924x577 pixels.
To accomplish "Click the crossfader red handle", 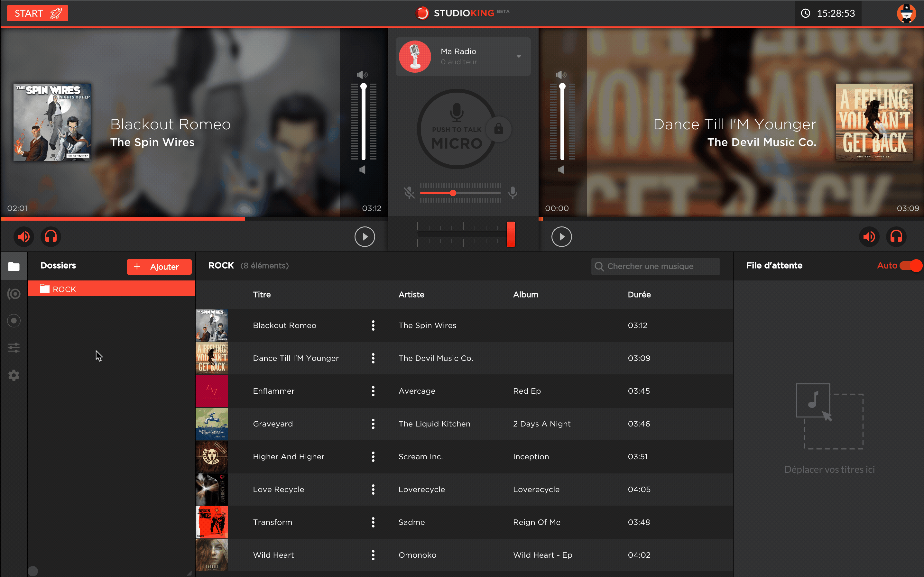I will coord(511,234).
